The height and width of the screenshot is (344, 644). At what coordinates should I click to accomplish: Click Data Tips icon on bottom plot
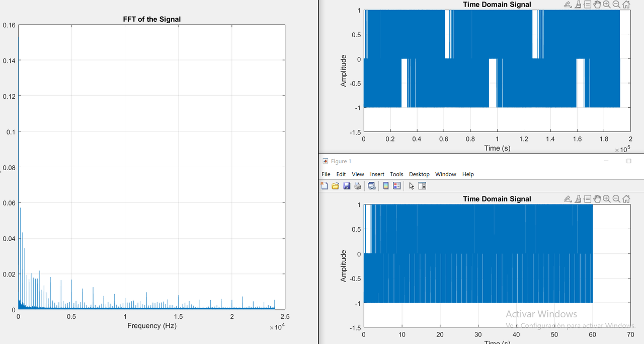coord(588,199)
